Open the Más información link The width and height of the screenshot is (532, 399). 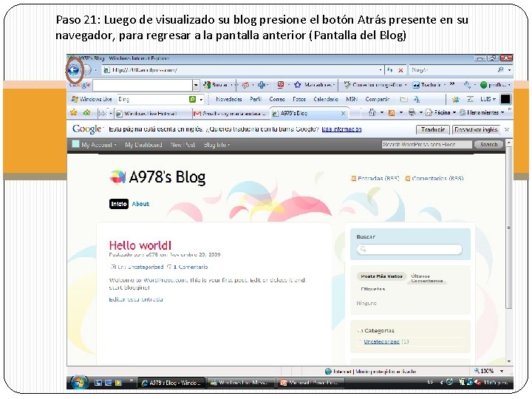tap(341, 129)
